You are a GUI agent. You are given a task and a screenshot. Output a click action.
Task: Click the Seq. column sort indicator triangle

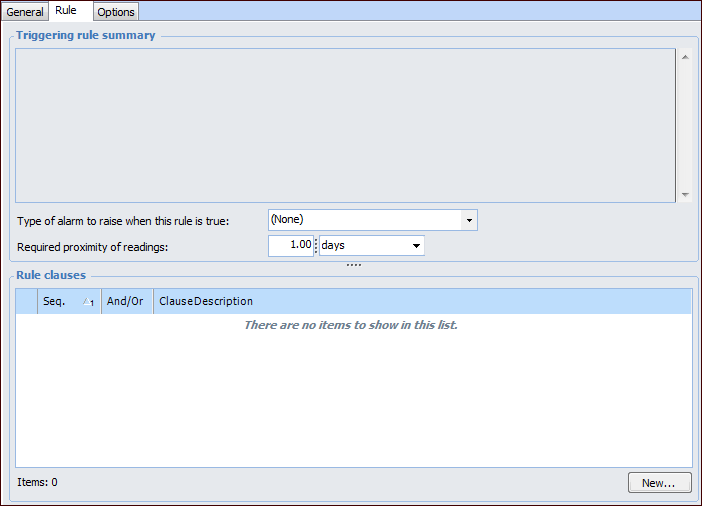pos(88,302)
